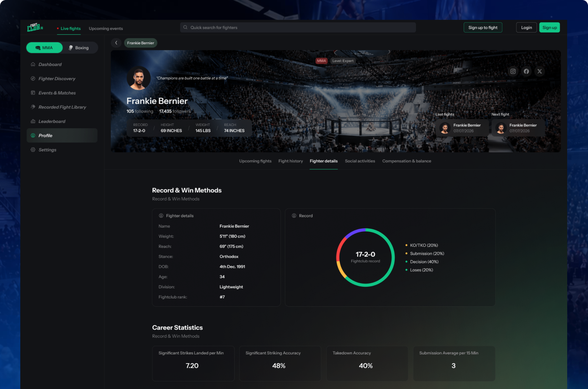Screen dimensions: 588x389
Task: Click the 145 LBS weight stat
Action: (x=203, y=128)
